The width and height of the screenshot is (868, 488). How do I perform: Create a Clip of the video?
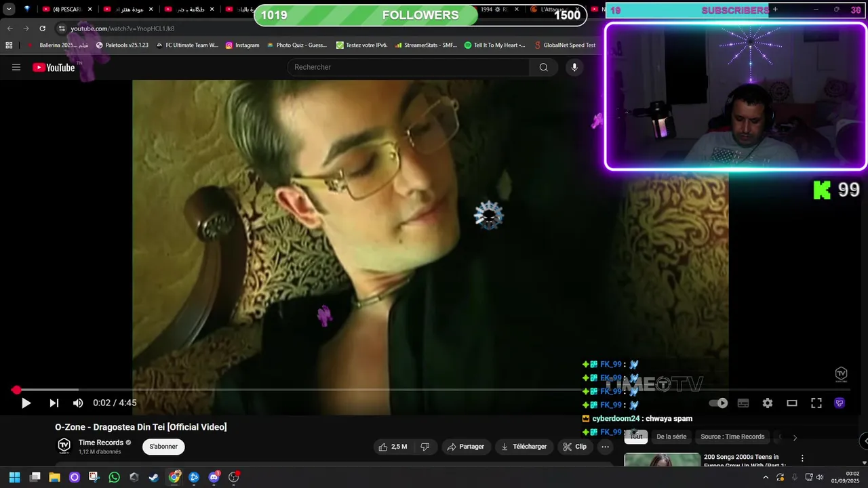pyautogui.click(x=575, y=447)
